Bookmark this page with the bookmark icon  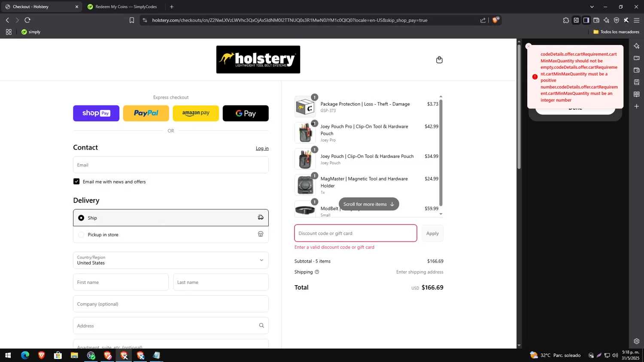point(132,20)
